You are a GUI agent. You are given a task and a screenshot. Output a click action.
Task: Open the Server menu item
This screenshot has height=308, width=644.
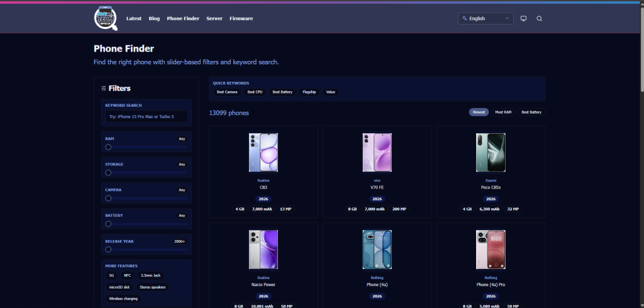pyautogui.click(x=214, y=18)
